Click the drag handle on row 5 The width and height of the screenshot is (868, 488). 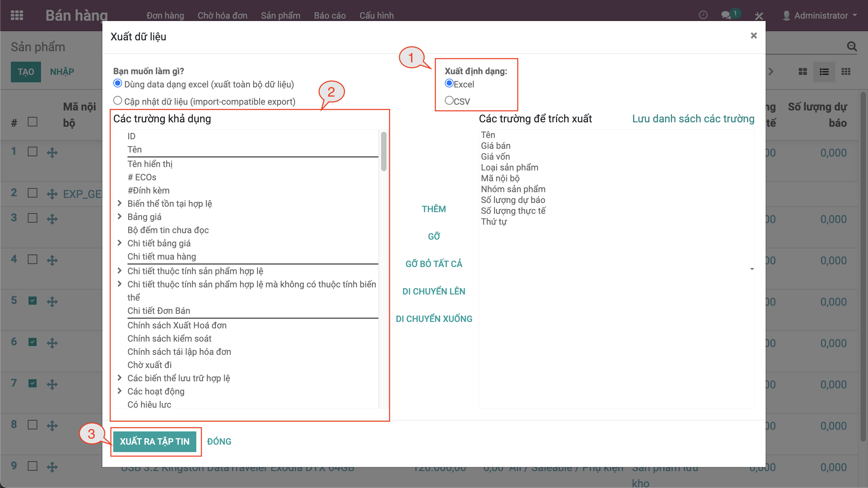click(52, 301)
